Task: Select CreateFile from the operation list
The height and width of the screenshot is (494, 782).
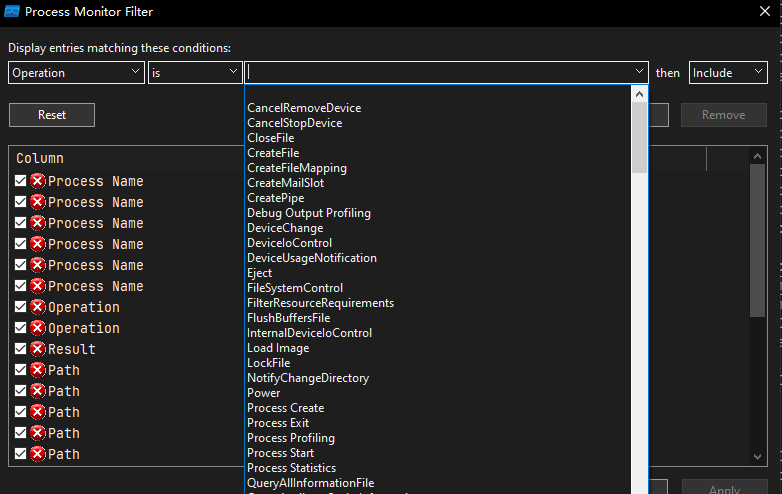Action: coord(273,153)
